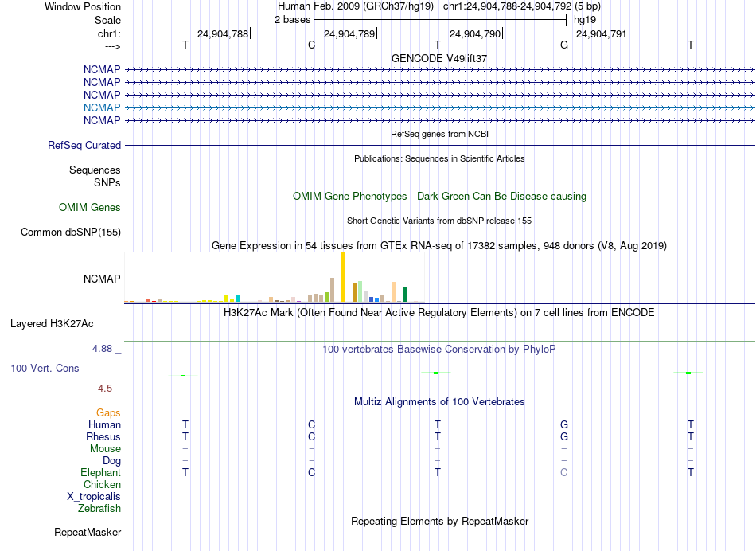Click the OMIM Genes track label
Viewport: 756px width, 551px height.
(90, 208)
